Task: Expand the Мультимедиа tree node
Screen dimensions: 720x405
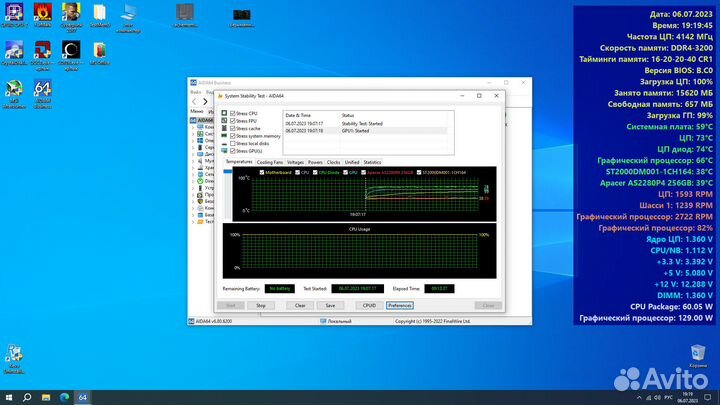Action: tap(193, 161)
